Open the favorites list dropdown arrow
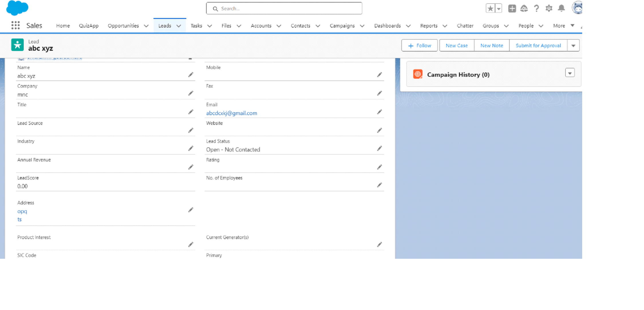 click(499, 9)
